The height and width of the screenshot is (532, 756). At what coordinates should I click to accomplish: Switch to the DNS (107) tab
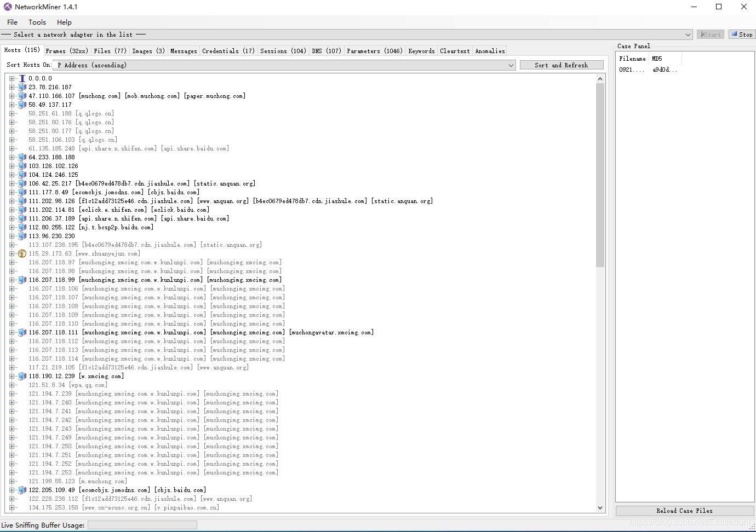[327, 51]
